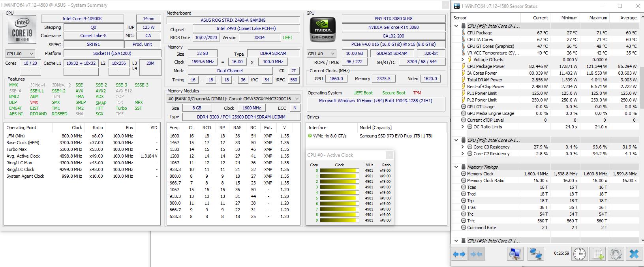The width and height of the screenshot is (644, 267).
Task: Click the PL1 Power Limit lightning icon
Action: tap(464, 93)
